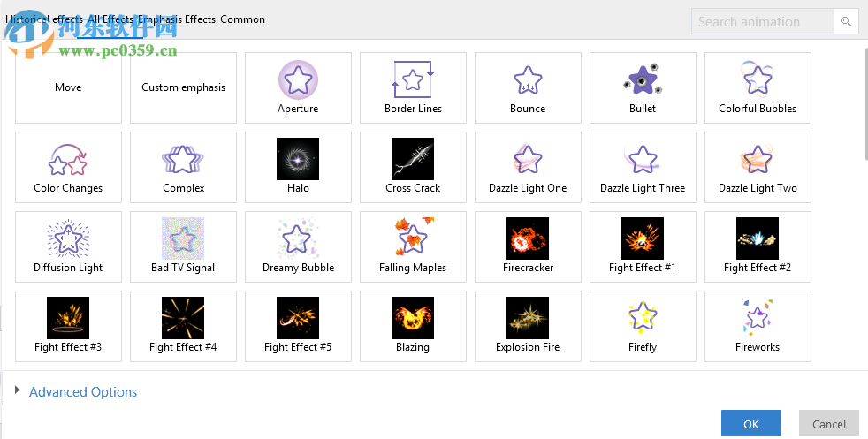This screenshot has height=439, width=868.
Task: Choose Dazzle Light Two effect
Action: (758, 168)
